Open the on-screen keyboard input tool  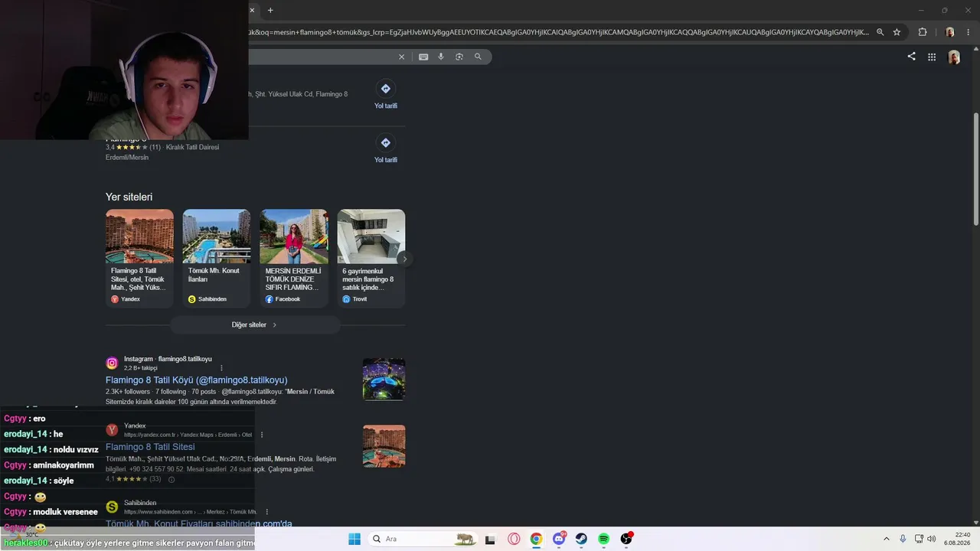[423, 57]
